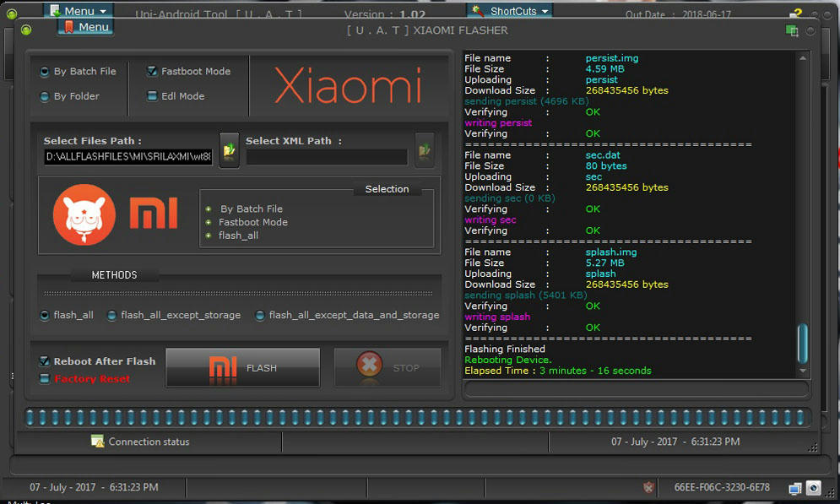Click the computer monitor icon in the bottom status bar
The height and width of the screenshot is (504, 840).
tap(795, 488)
